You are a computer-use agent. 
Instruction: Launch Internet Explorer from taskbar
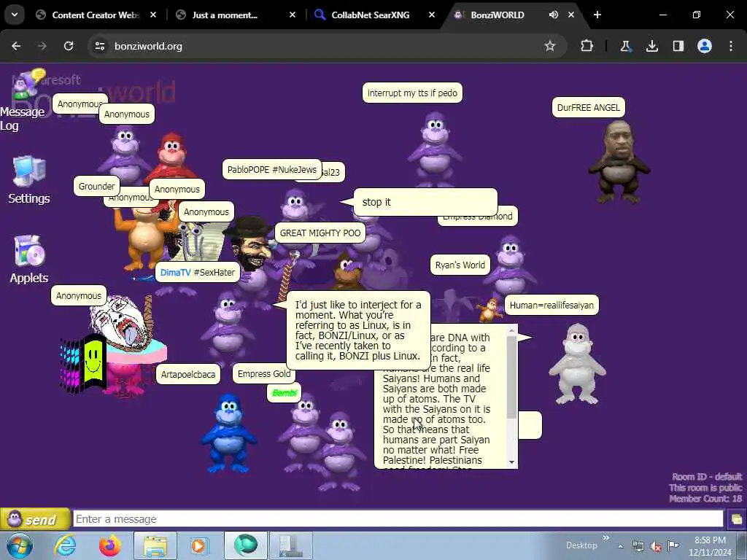65,545
